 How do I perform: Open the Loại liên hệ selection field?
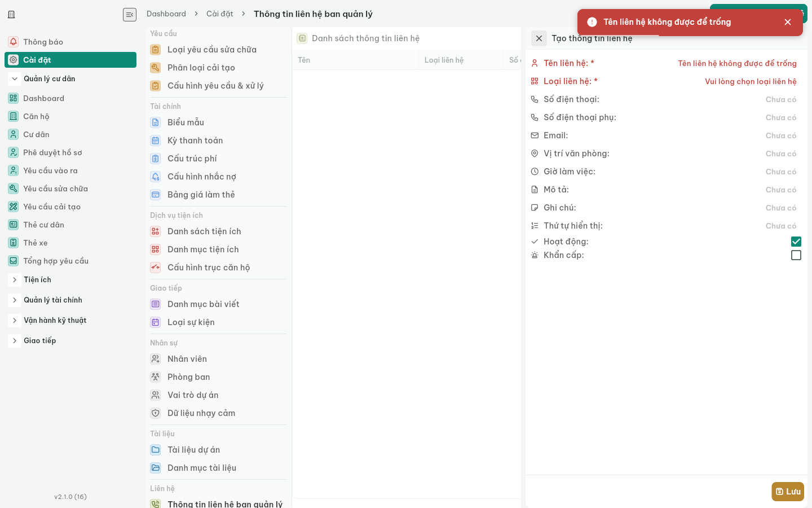pyautogui.click(x=751, y=81)
